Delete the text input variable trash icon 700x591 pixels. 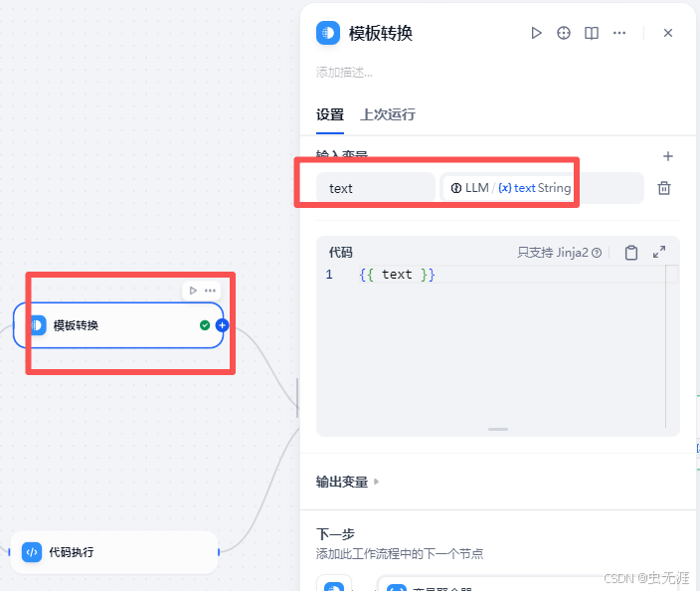(x=664, y=188)
